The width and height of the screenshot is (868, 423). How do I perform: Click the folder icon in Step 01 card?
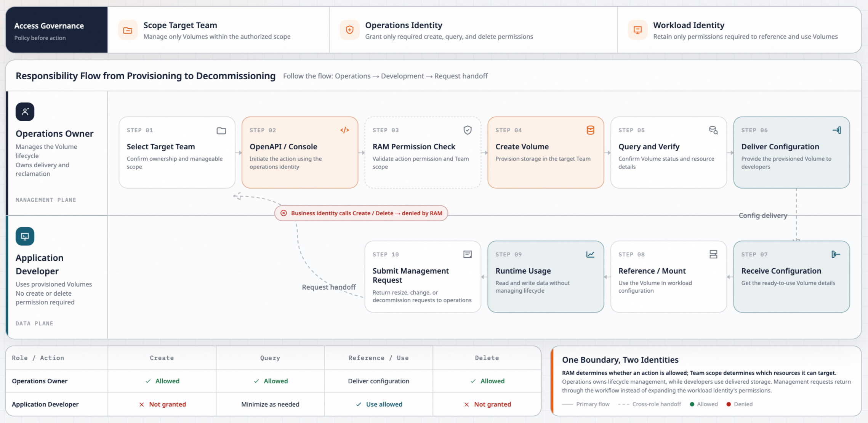[221, 131]
